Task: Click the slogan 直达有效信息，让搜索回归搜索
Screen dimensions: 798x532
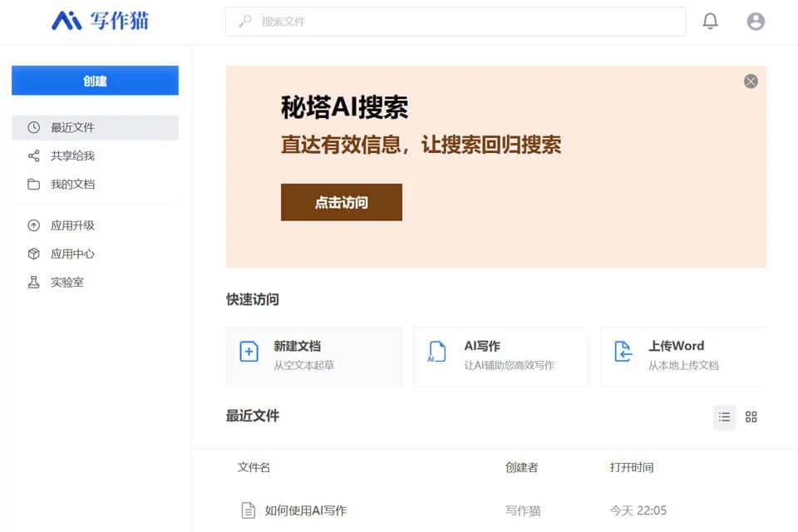Action: (421, 145)
